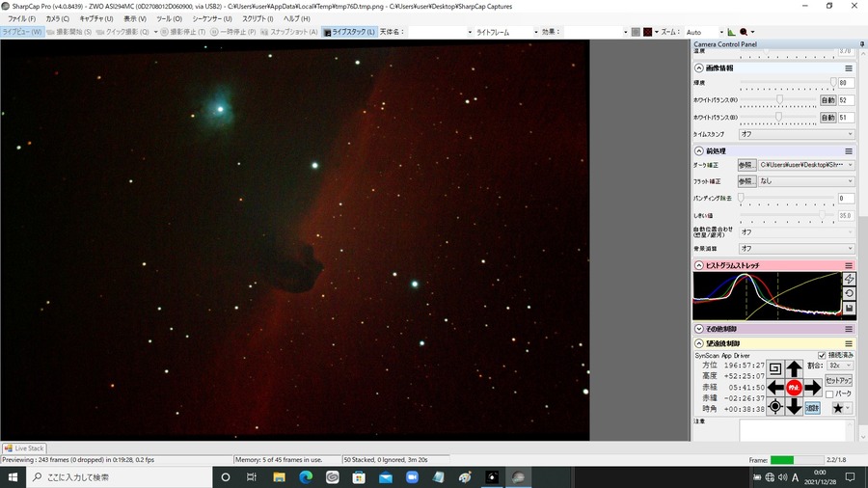Click セットアップ telescope setup button
The width and height of the screenshot is (868, 488).
(x=838, y=381)
